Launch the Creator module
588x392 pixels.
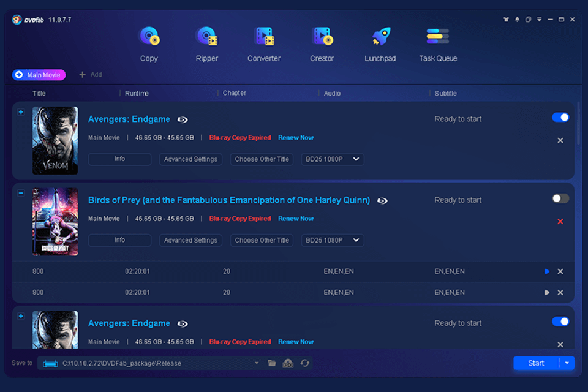click(322, 43)
